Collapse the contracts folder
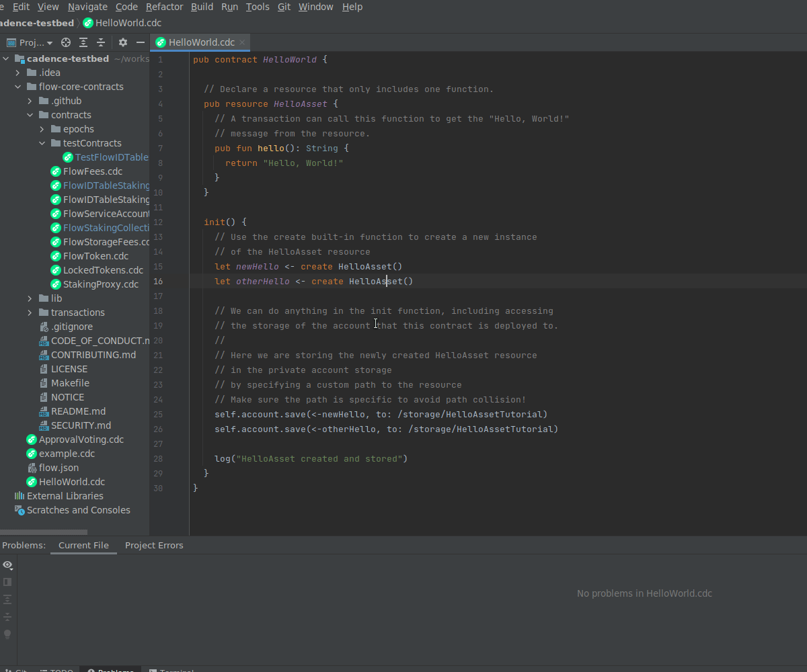 click(x=30, y=115)
